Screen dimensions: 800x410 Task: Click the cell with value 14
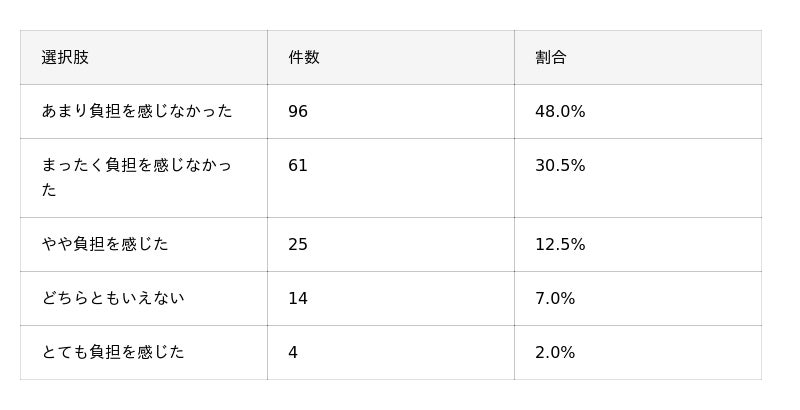[x=391, y=299]
